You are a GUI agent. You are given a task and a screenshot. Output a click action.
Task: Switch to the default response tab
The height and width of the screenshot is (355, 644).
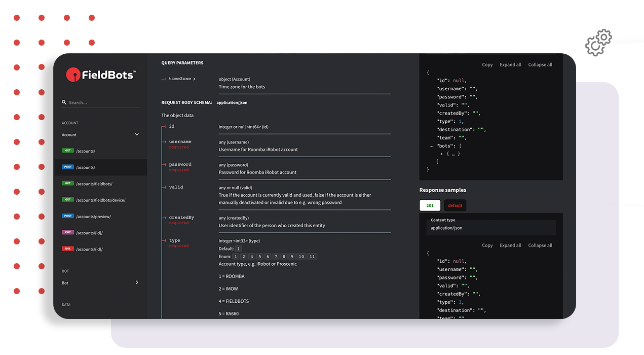(455, 205)
